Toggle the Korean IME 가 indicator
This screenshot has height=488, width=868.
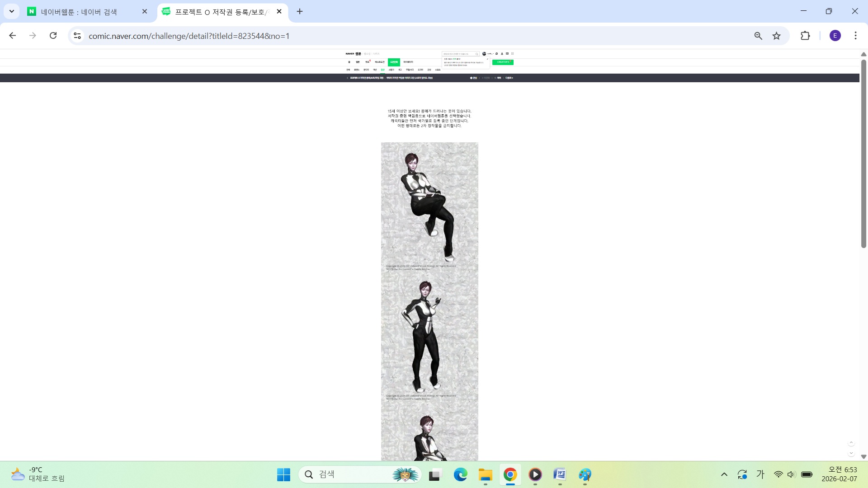[760, 474]
